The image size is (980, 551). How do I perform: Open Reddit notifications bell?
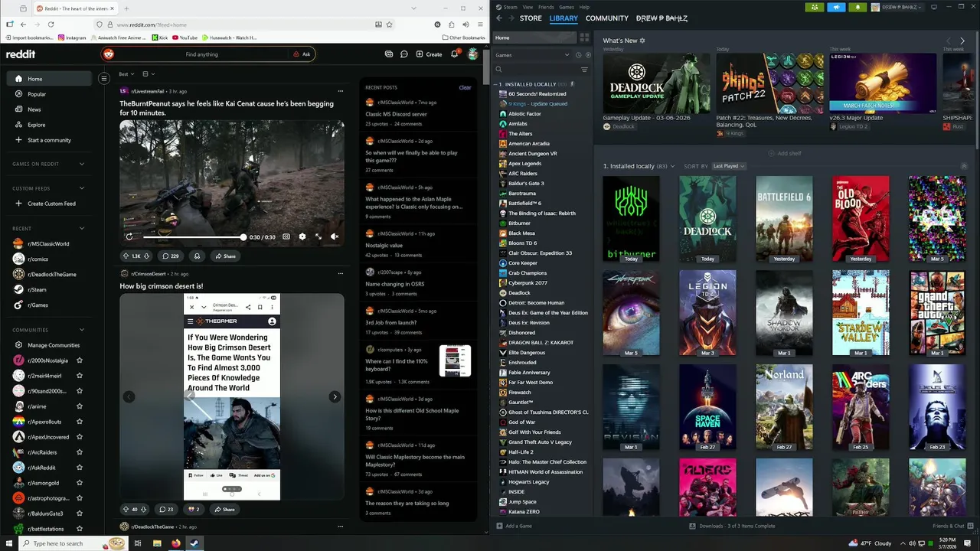454,54
